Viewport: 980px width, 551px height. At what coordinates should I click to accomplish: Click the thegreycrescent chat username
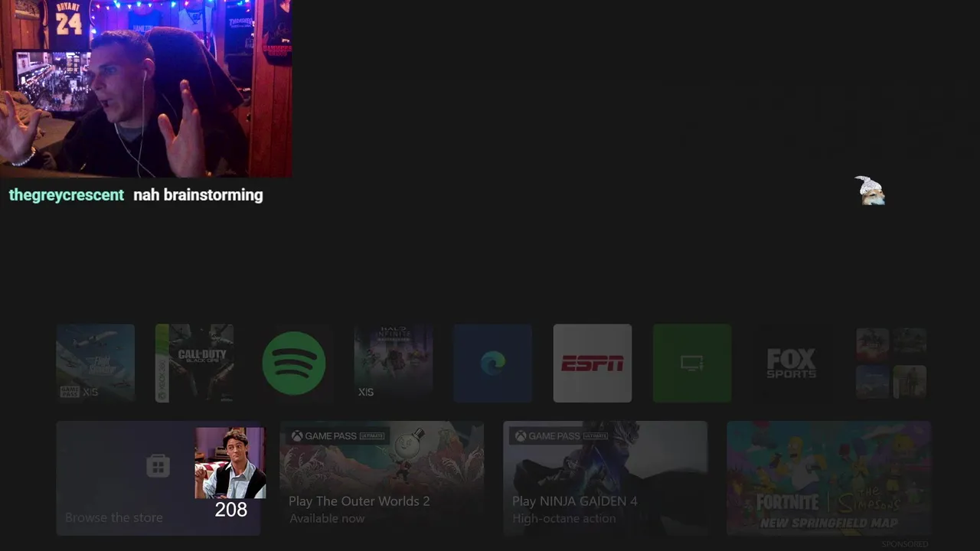[x=66, y=195]
